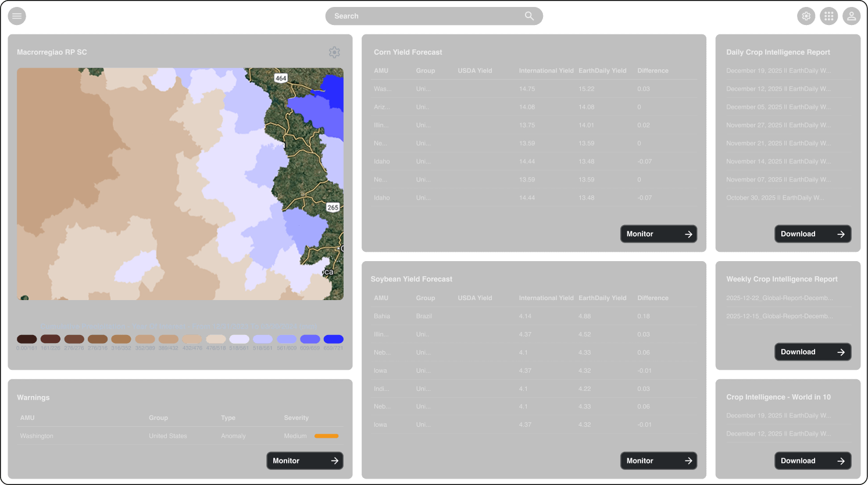The height and width of the screenshot is (485, 868).
Task: Select the 0.00/161 dark brown legend swatch
Action: tap(27, 339)
